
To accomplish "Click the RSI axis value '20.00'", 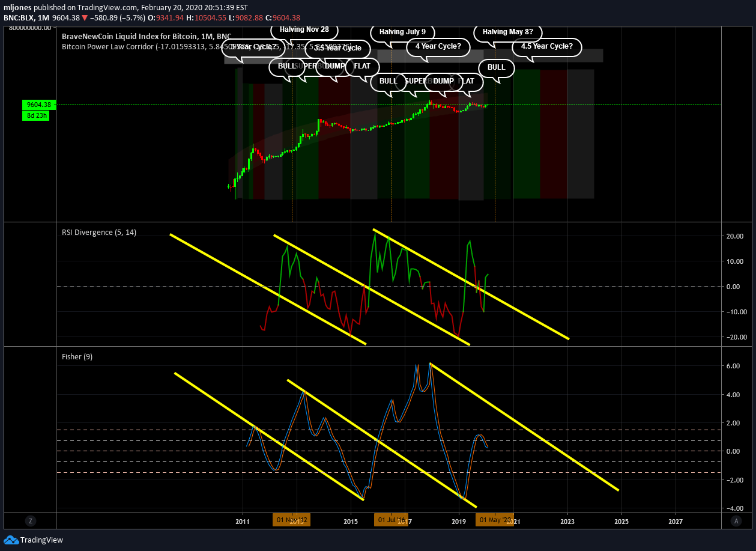I will 736,236.
